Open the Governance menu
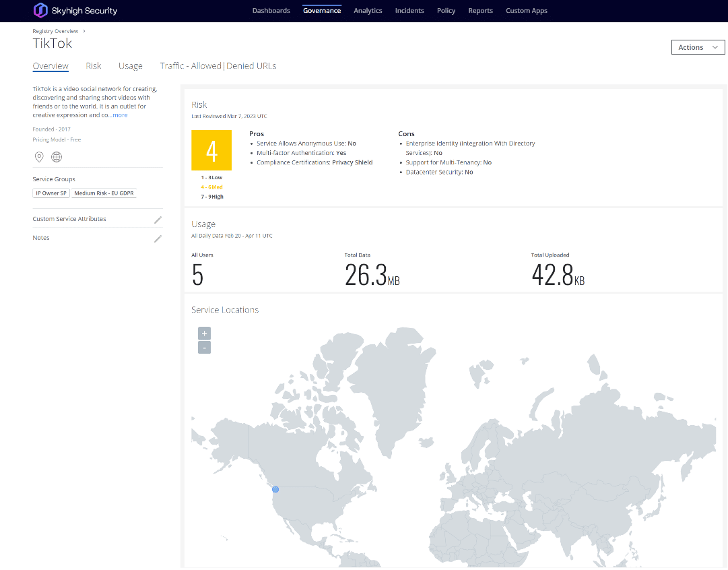This screenshot has height=570, width=728. [322, 11]
